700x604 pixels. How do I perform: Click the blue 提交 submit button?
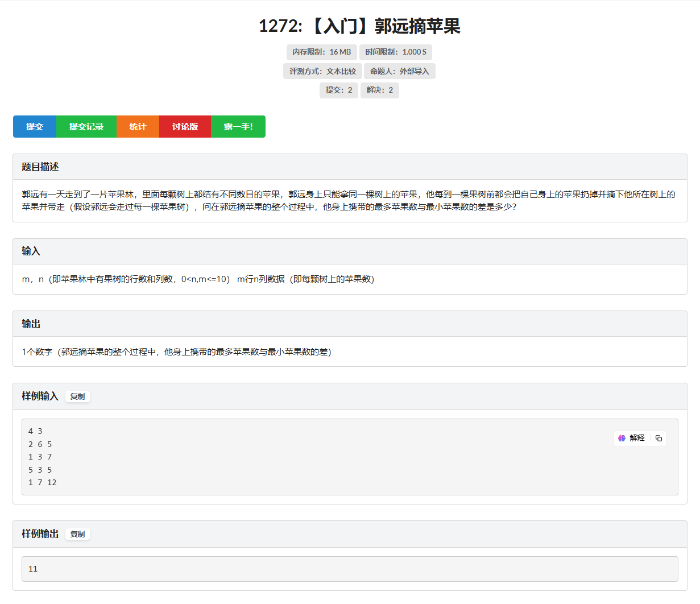point(35,126)
